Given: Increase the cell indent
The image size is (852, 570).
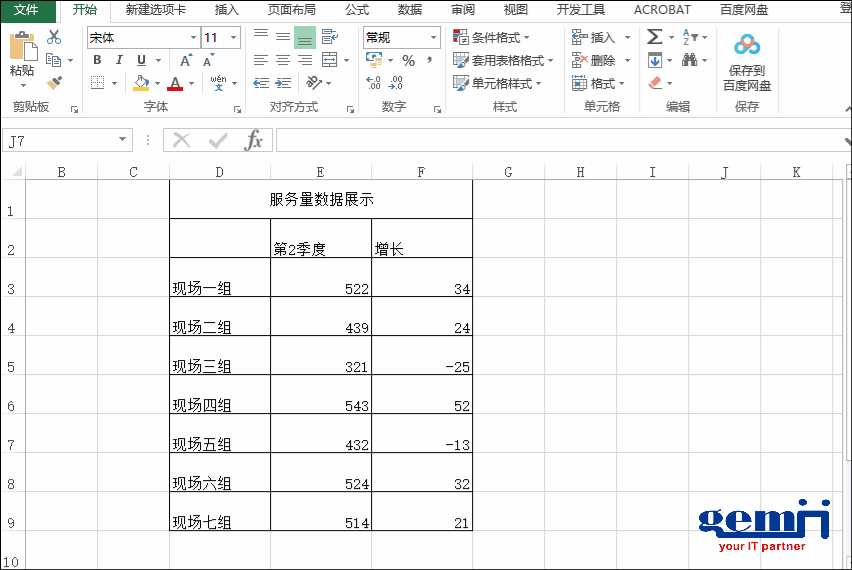Looking at the screenshot, I should click(283, 83).
